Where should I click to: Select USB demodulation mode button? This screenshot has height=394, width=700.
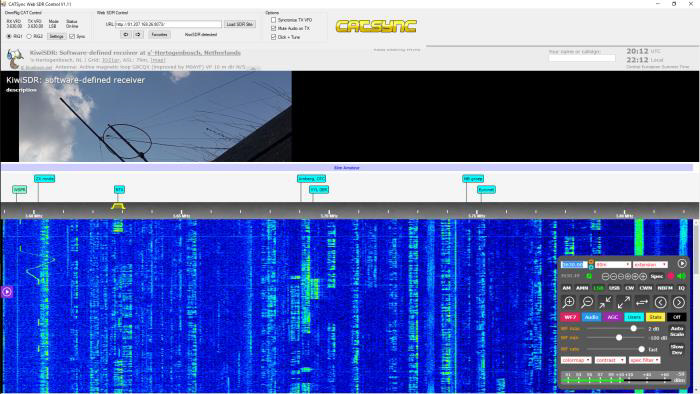click(614, 288)
